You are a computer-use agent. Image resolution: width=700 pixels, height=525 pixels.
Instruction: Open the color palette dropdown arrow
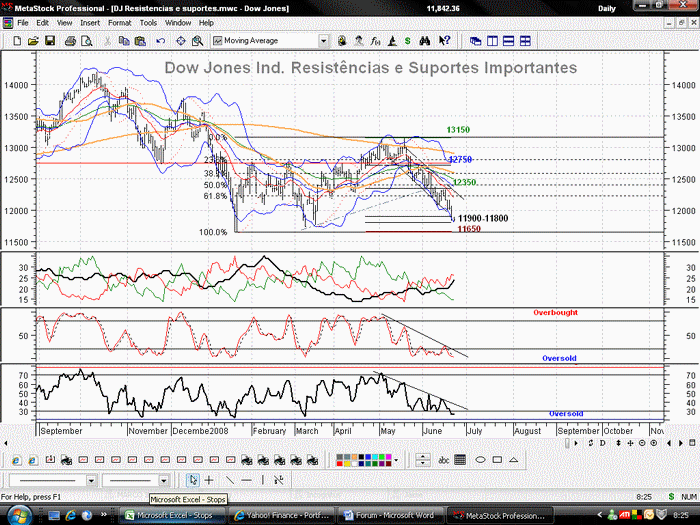(x=396, y=460)
